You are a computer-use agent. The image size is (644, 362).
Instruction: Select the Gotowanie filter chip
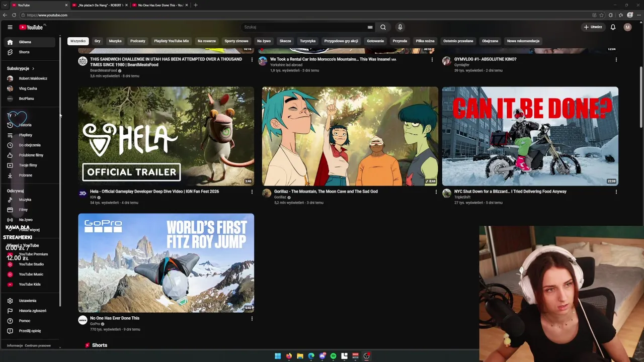tap(375, 41)
